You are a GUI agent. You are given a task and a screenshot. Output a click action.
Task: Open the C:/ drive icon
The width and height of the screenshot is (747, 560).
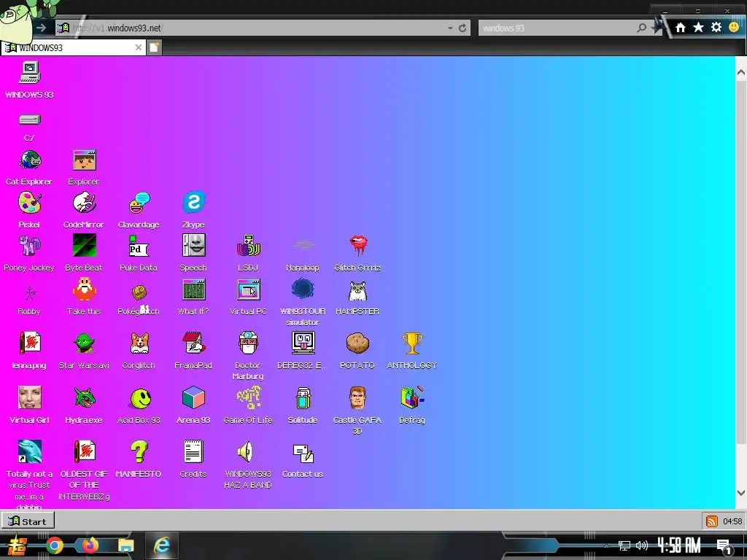pos(29,119)
